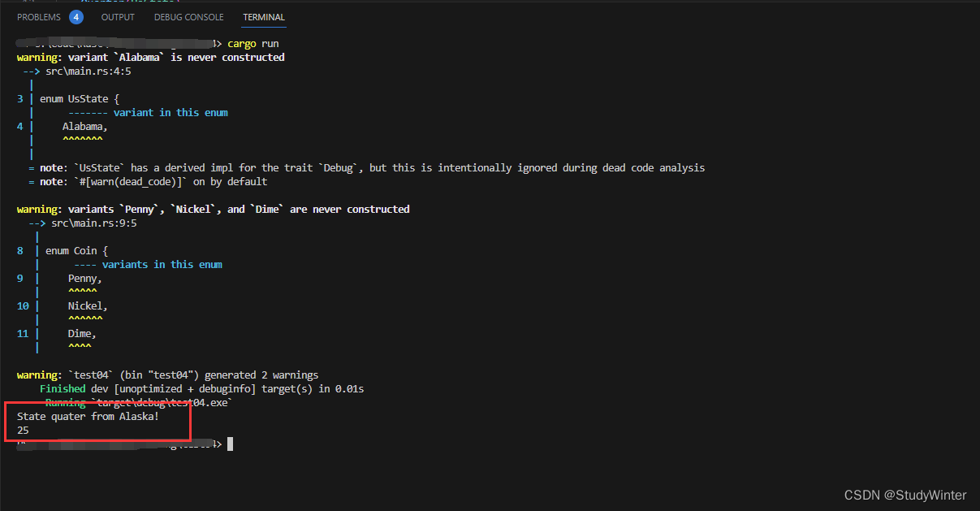Screen dimensions: 980x511
Task: Click the green Finished status text
Action: 63,388
